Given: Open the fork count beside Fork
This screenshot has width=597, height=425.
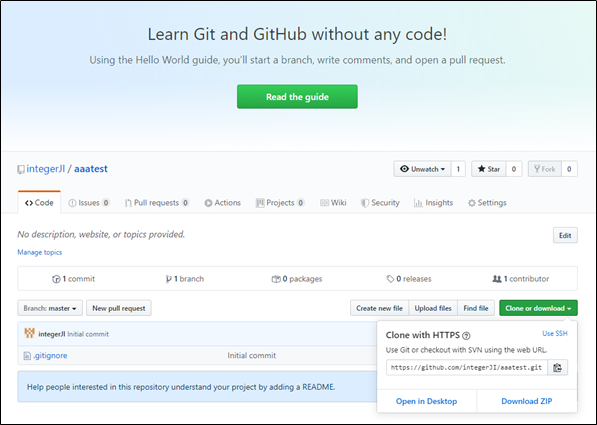Looking at the screenshot, I should [x=569, y=169].
